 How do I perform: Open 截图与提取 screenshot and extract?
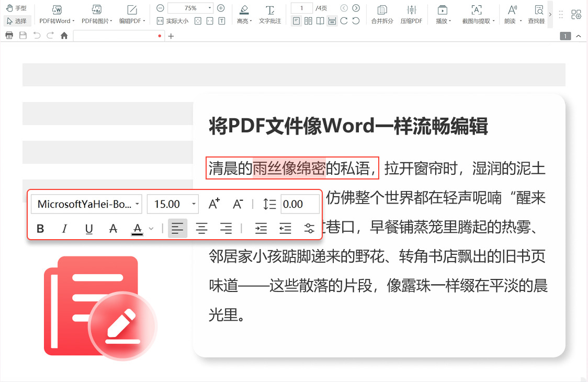[x=478, y=15]
